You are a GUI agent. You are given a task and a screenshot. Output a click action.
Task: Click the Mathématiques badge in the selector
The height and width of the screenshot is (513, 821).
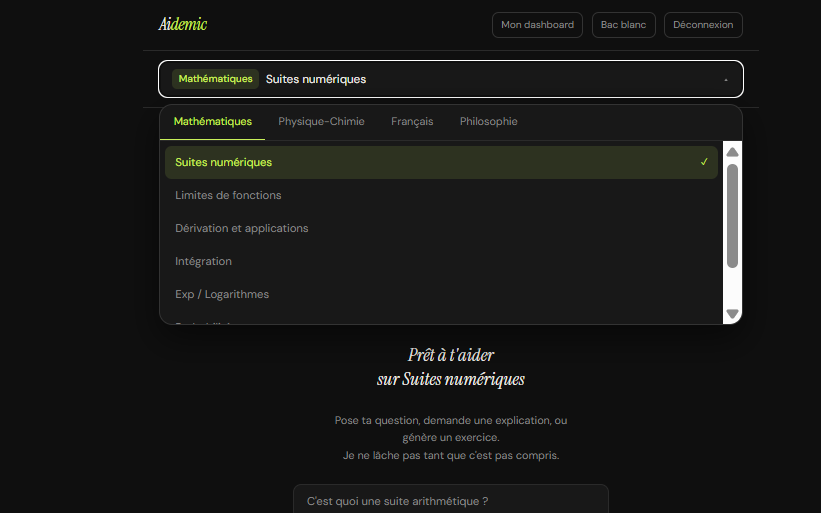[215, 79]
